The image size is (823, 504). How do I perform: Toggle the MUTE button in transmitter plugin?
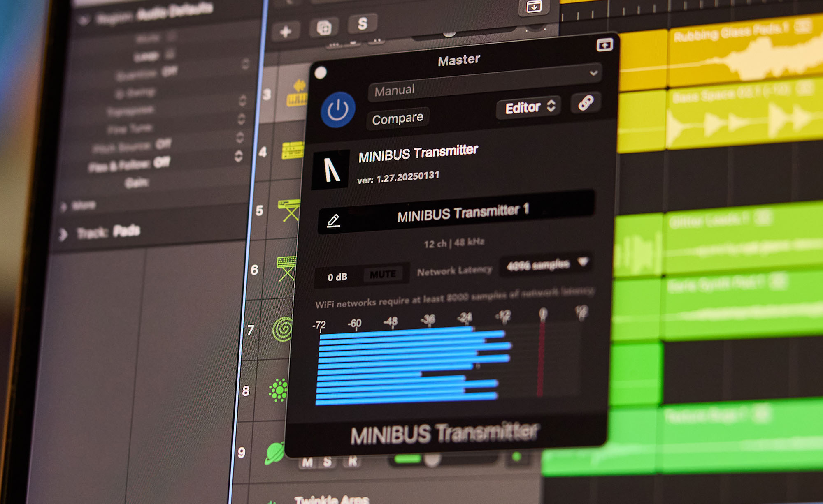tap(383, 274)
